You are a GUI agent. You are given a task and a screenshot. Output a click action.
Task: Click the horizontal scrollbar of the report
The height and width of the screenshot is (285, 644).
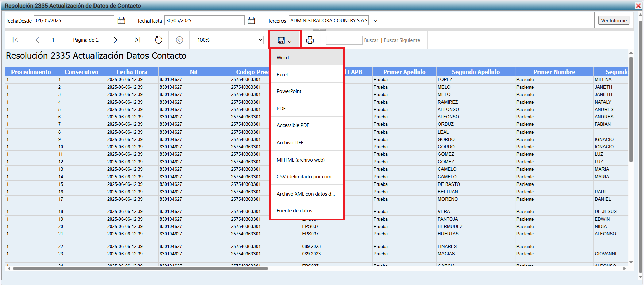point(140,269)
